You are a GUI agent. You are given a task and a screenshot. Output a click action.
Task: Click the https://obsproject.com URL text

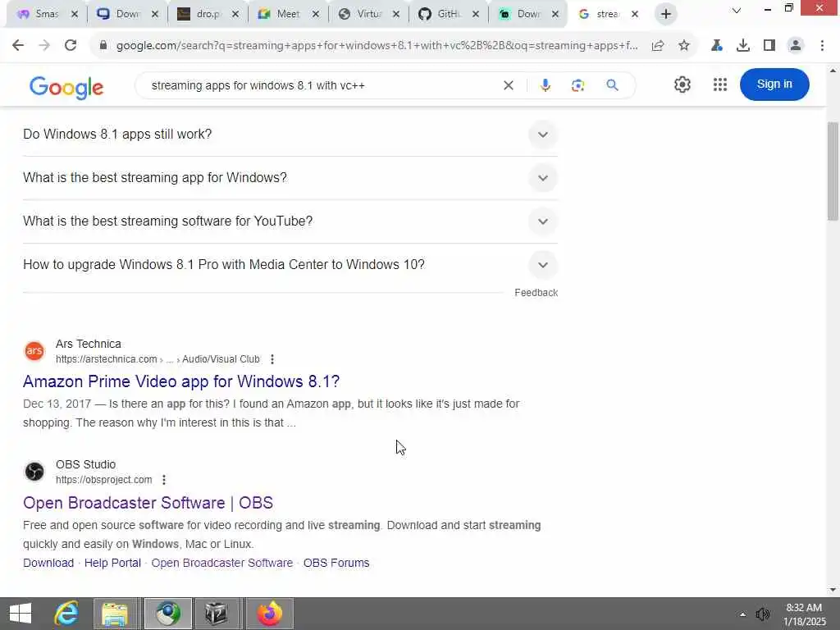pos(104,479)
